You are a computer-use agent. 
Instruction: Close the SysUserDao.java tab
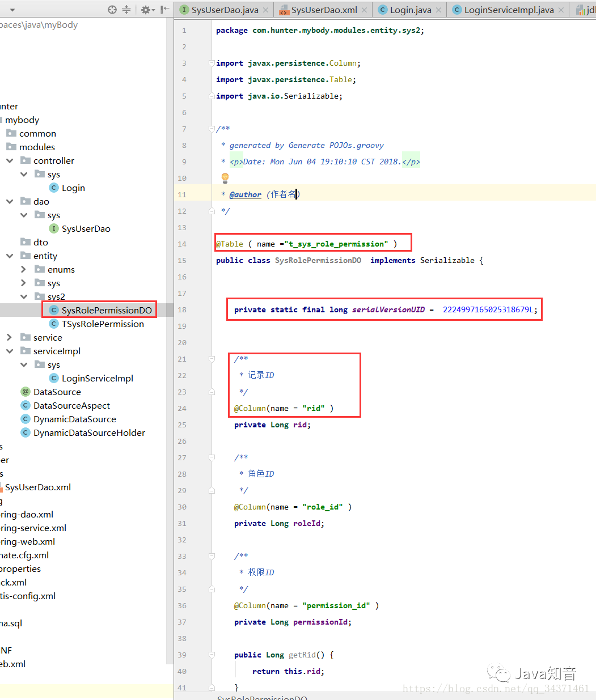pyautogui.click(x=265, y=10)
